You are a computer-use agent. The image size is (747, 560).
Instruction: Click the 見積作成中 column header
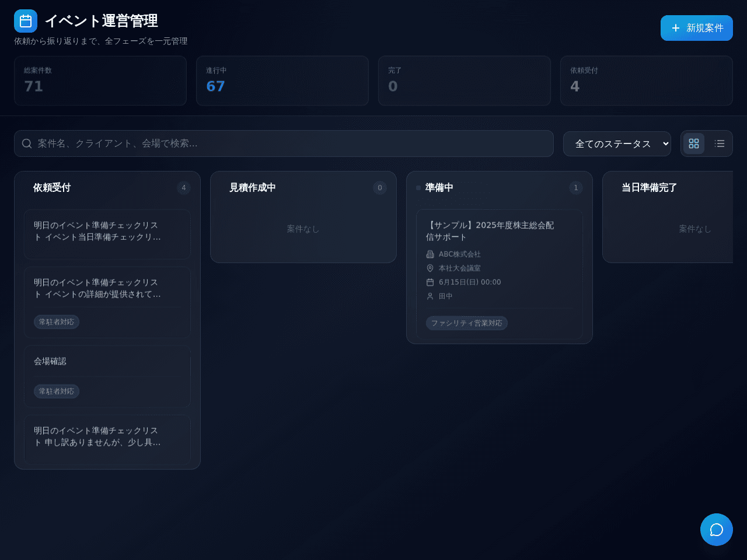coord(253,188)
